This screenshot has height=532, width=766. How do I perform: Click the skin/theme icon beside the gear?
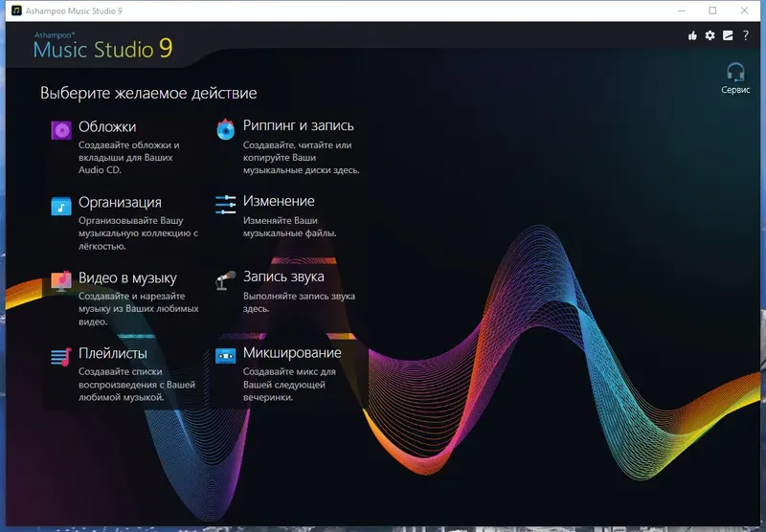click(728, 35)
